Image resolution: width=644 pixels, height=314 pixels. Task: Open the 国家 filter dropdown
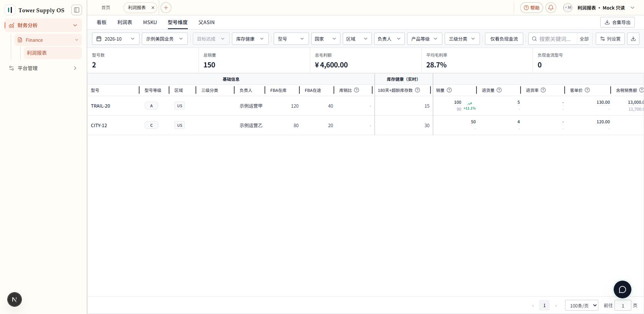(325, 39)
